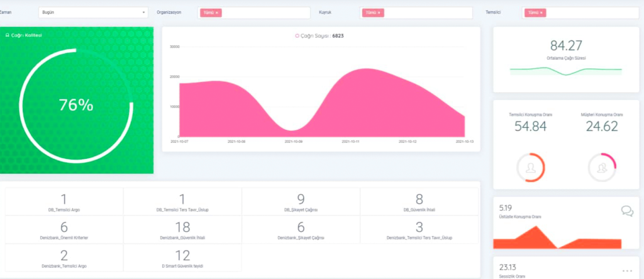This screenshot has width=644, height=279.
Task: Click the orange Üstüste Konuşma area chart
Action: click(x=557, y=237)
